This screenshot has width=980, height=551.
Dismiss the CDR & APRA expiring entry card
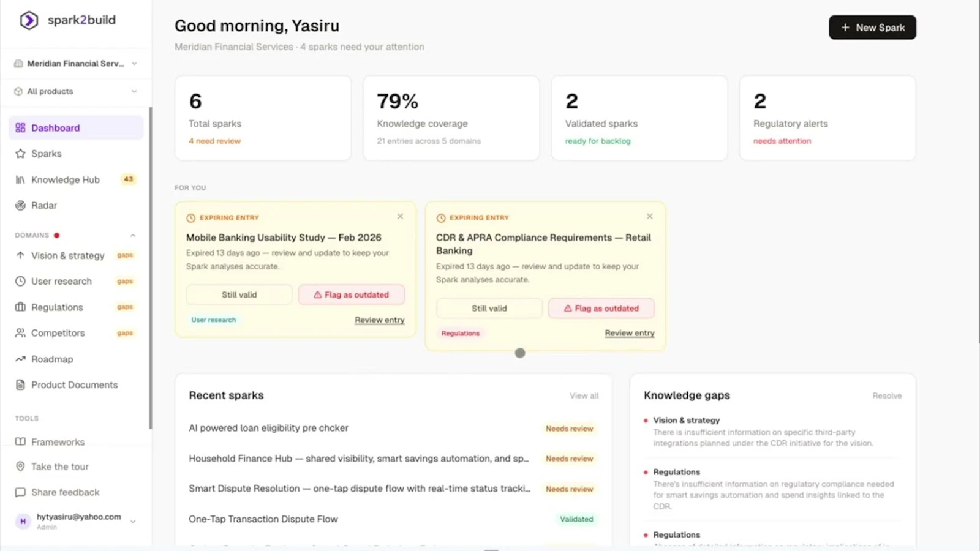(x=649, y=216)
